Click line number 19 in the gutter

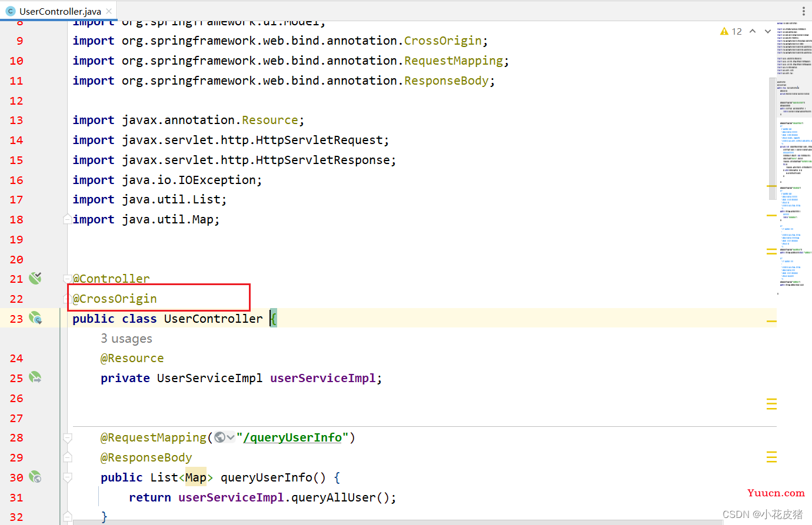(16, 239)
